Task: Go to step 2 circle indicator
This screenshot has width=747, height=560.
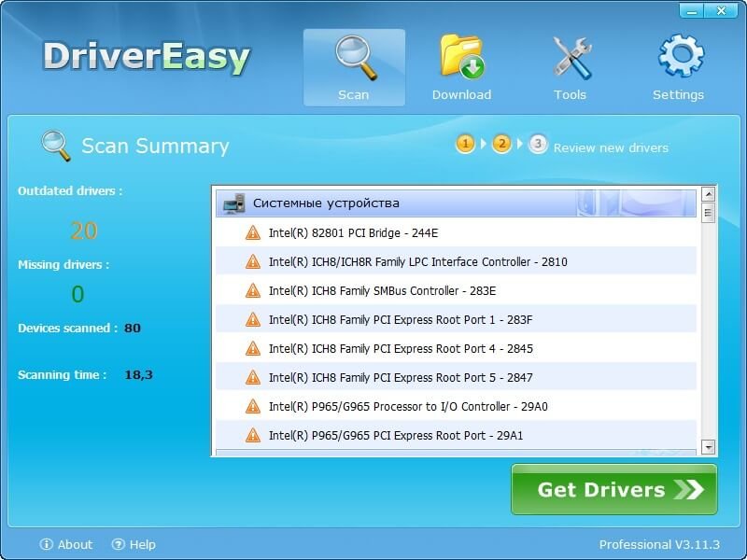Action: pos(501,144)
